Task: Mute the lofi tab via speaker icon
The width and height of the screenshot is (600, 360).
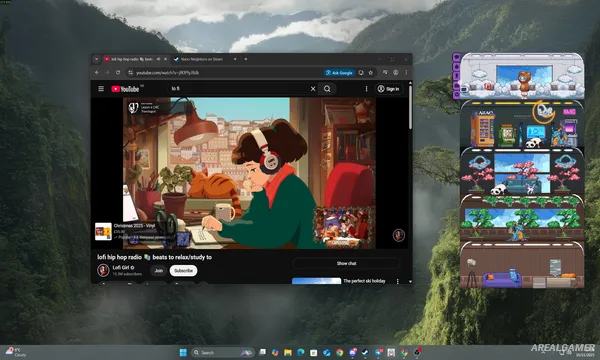Action: click(x=158, y=59)
